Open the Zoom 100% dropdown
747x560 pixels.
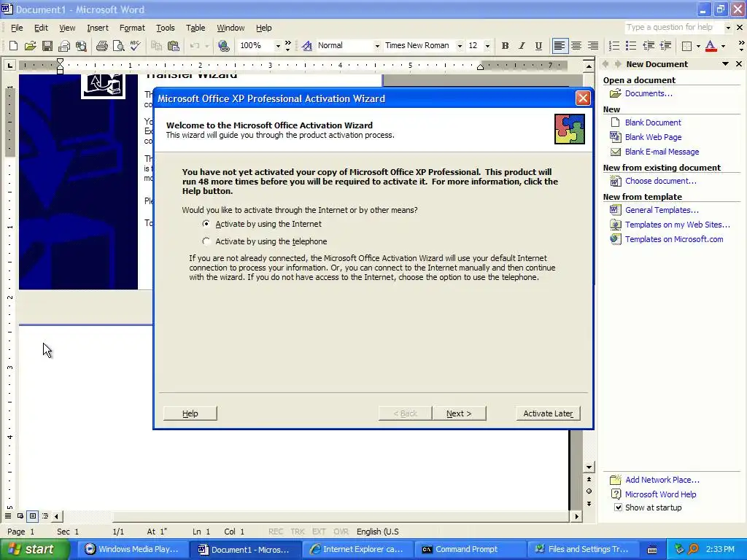pyautogui.click(x=278, y=46)
